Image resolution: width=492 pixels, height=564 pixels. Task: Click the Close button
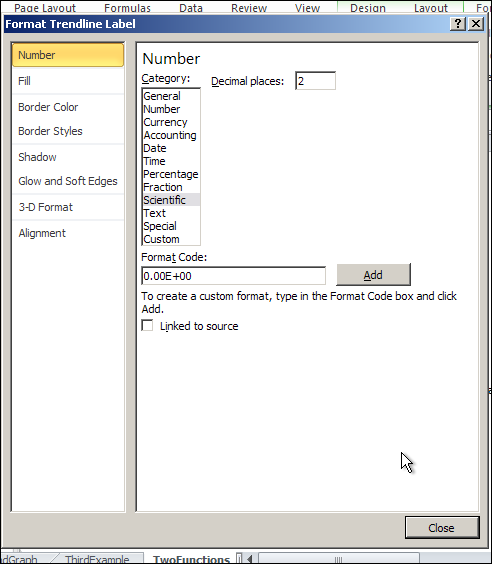click(442, 528)
